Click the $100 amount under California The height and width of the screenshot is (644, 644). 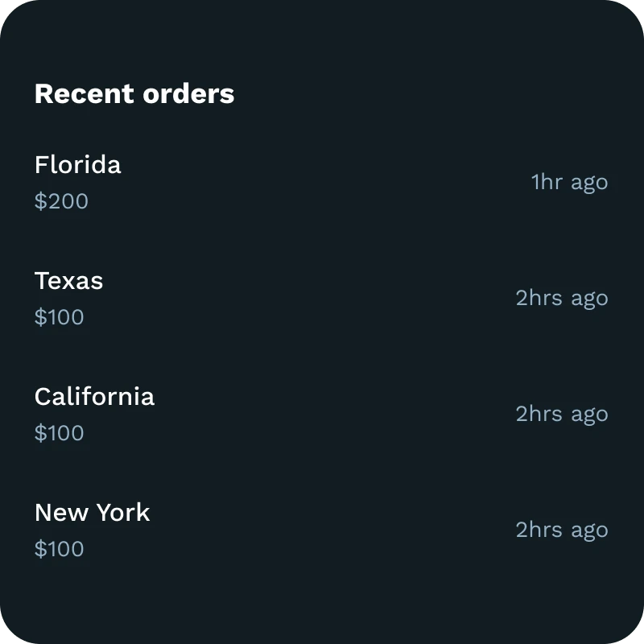pos(60,433)
